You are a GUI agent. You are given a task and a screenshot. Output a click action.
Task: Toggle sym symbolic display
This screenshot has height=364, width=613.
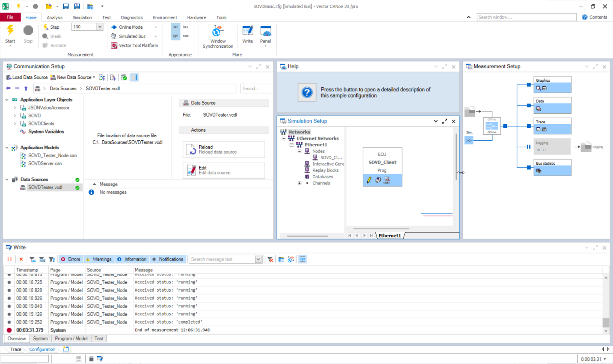(176, 36)
